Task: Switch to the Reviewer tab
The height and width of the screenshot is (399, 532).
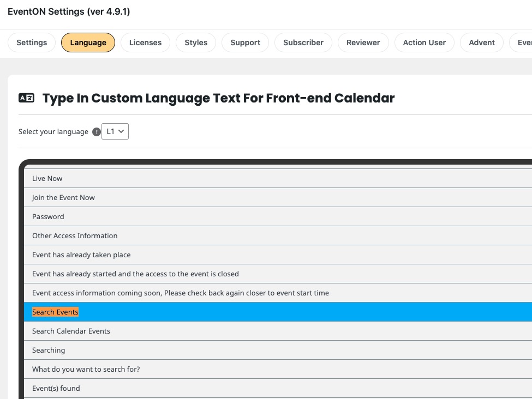Action: tap(363, 43)
